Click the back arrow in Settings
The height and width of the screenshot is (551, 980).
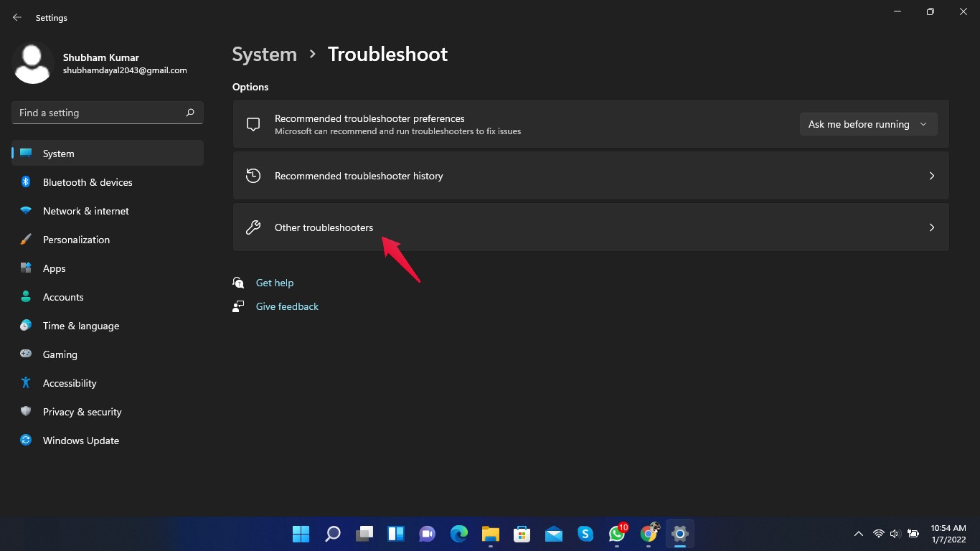[17, 17]
